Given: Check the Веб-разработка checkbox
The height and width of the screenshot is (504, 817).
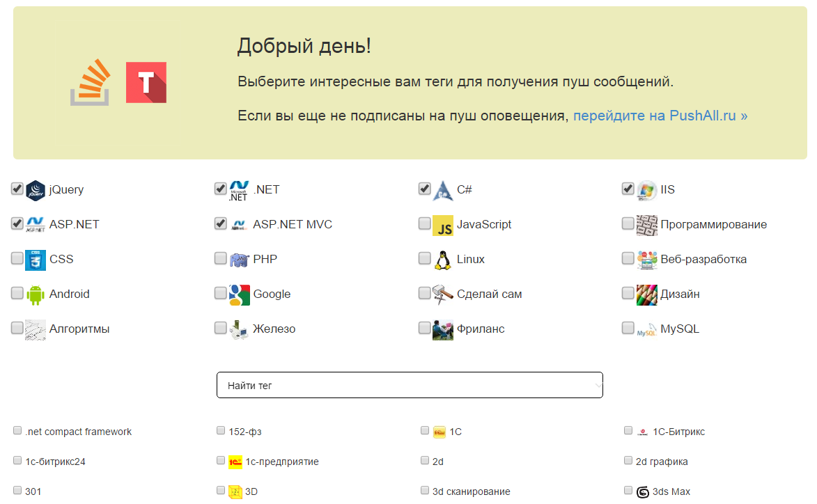Looking at the screenshot, I should point(628,258).
